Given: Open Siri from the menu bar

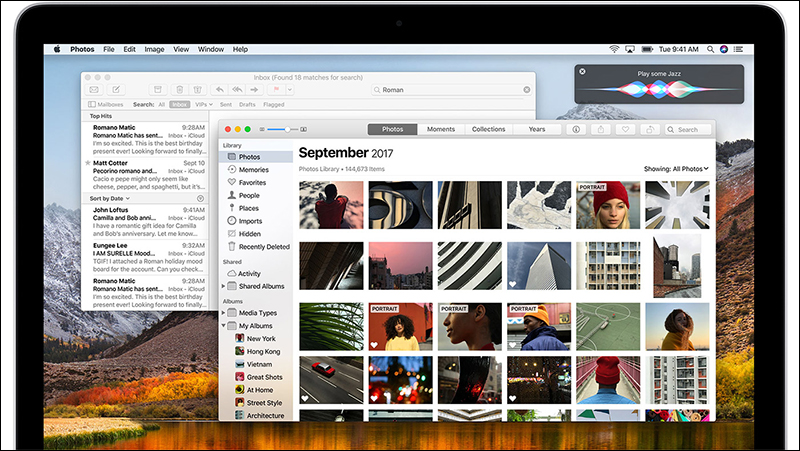Looking at the screenshot, I should [723, 49].
